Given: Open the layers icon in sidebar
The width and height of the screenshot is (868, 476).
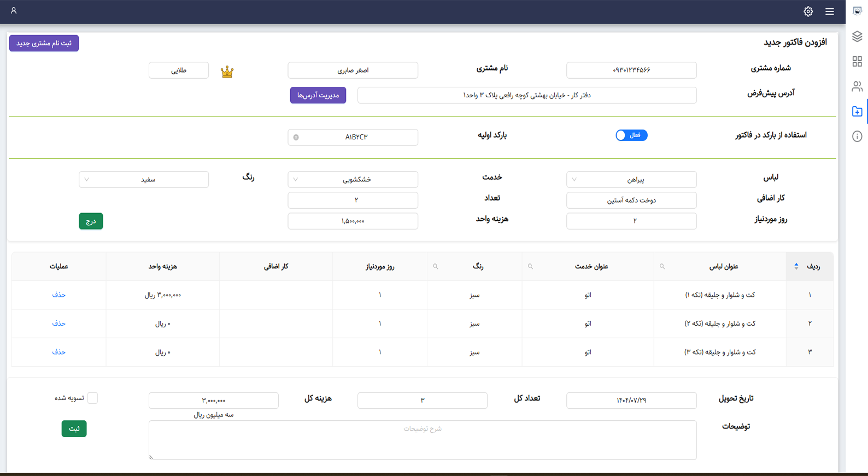Looking at the screenshot, I should coord(857,36).
